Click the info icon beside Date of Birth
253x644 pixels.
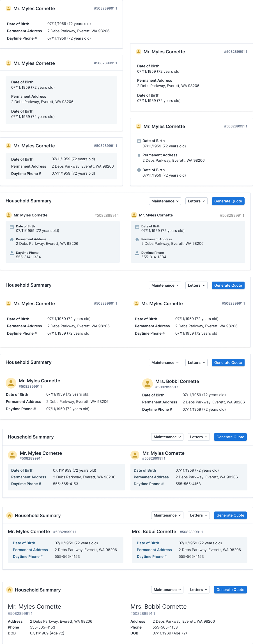(139, 170)
